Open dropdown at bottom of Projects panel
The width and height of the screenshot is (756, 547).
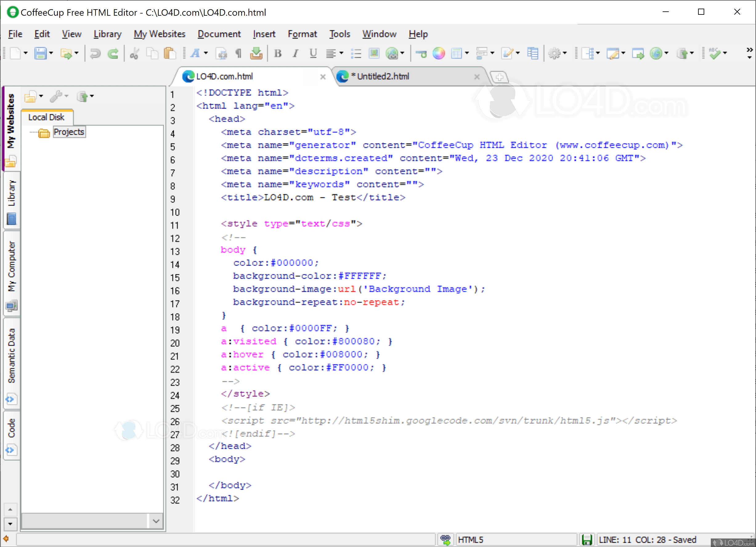[156, 521]
